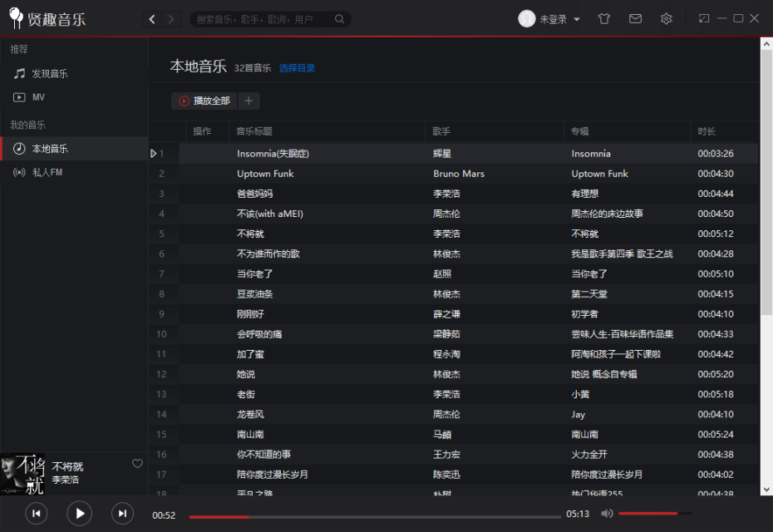Select the song 爸爸妈妈
Image resolution: width=773 pixels, height=532 pixels.
tap(254, 194)
